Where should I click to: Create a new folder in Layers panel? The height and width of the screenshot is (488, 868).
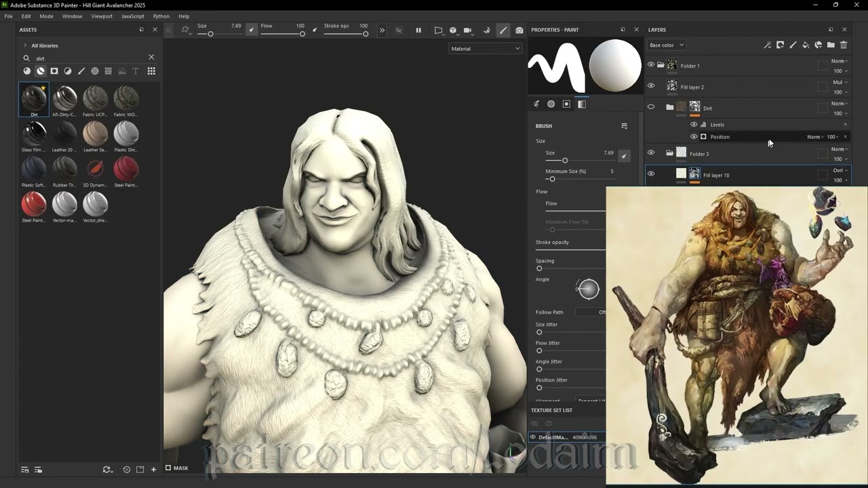(831, 45)
